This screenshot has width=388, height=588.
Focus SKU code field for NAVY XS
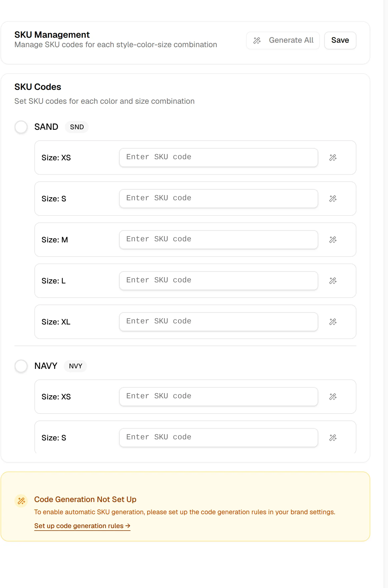pyautogui.click(x=218, y=396)
